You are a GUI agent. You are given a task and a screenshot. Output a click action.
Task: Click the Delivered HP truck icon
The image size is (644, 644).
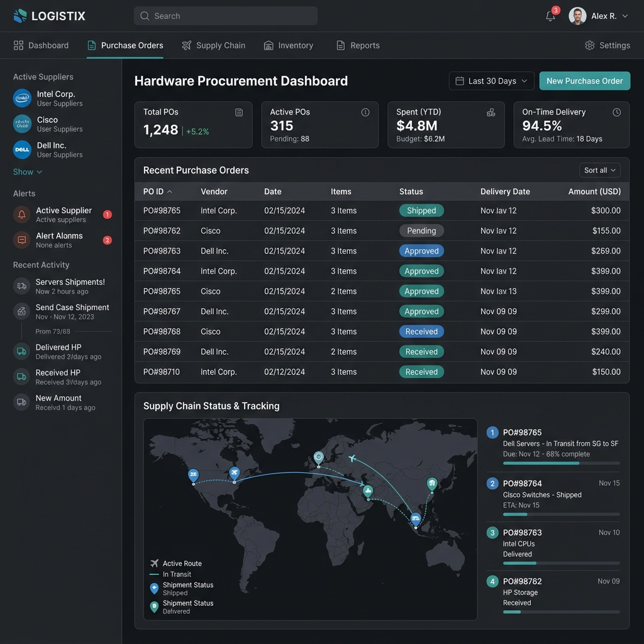tap(22, 351)
